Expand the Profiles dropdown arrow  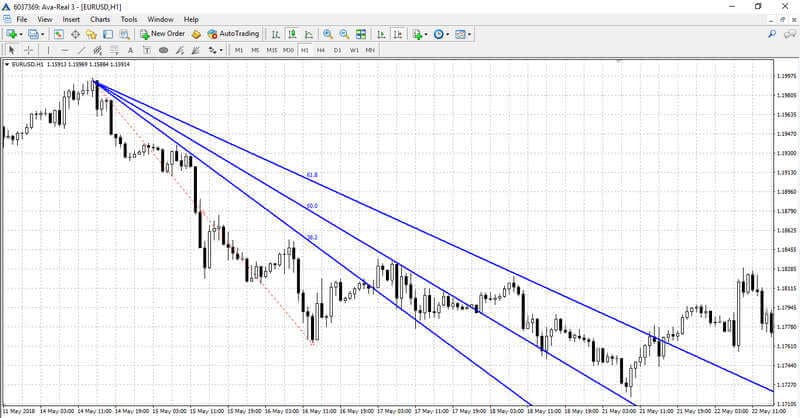tap(43, 35)
